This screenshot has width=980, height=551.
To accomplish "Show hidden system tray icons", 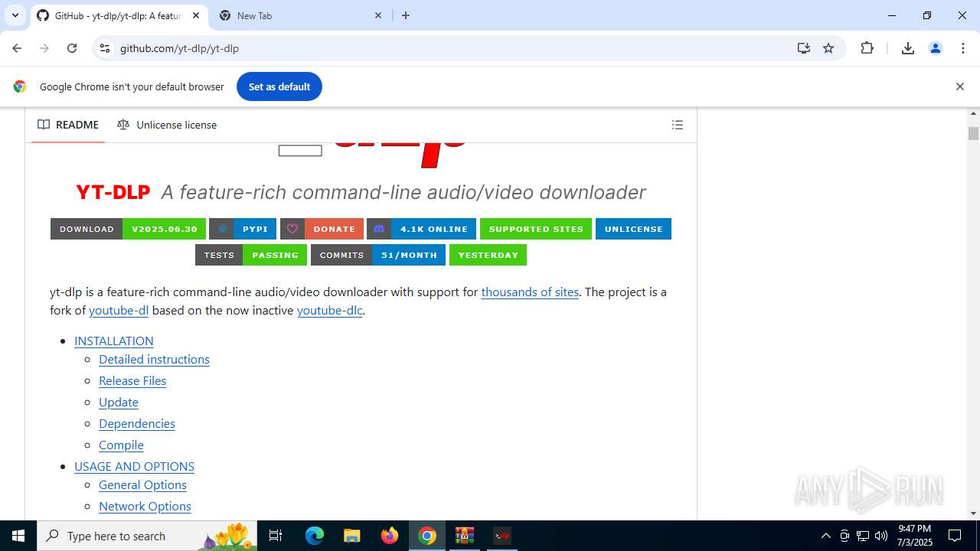I will (825, 536).
